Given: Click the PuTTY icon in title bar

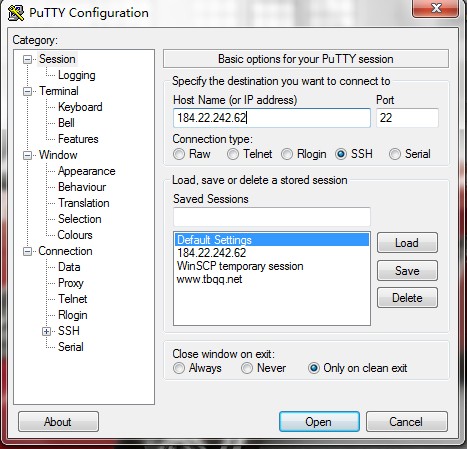Looking at the screenshot, I should [x=16, y=13].
